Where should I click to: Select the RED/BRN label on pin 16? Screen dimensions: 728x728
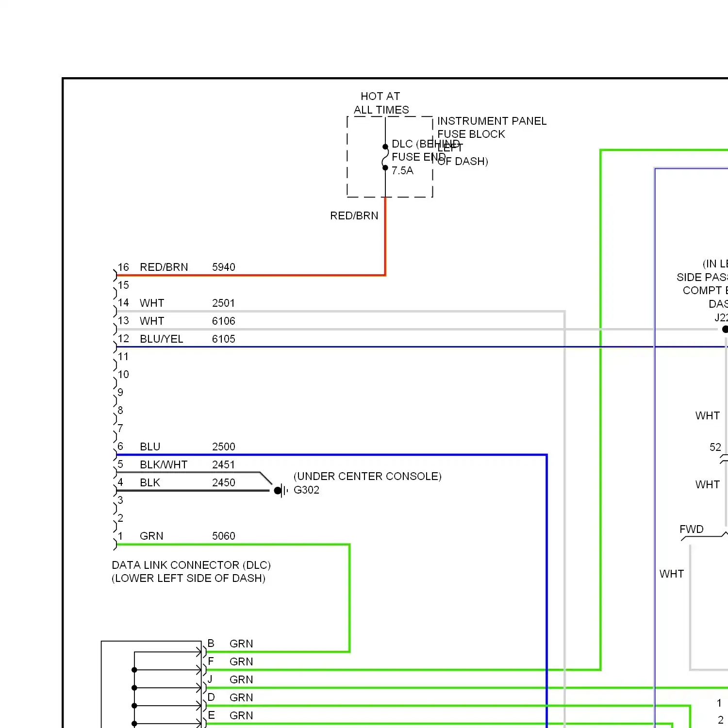click(164, 267)
